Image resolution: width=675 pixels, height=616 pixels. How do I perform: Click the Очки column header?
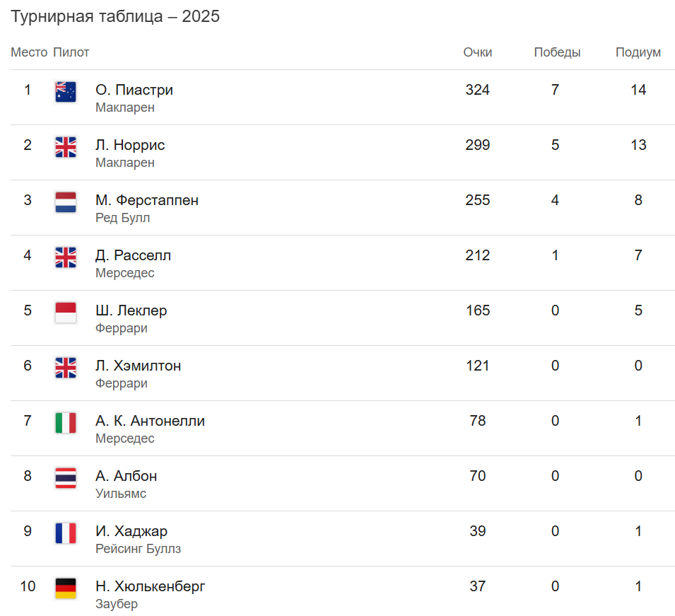coord(478,52)
